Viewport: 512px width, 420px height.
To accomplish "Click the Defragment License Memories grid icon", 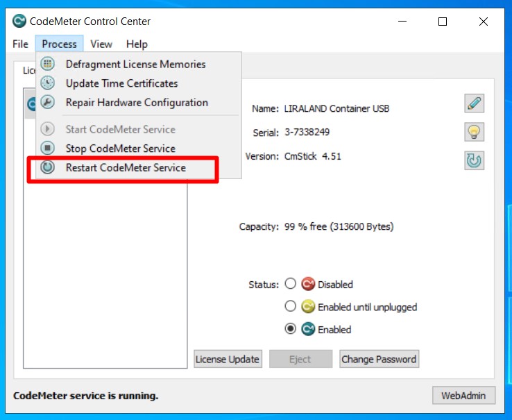I will tap(48, 65).
